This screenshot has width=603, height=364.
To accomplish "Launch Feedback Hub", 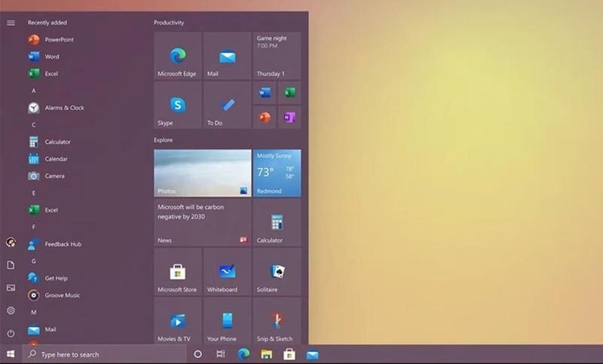I will 54,244.
